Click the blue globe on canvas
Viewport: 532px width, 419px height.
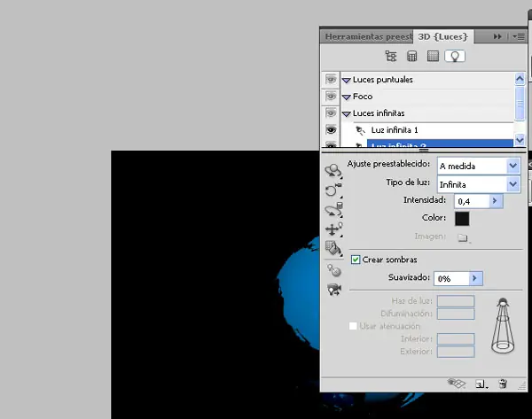(299, 291)
